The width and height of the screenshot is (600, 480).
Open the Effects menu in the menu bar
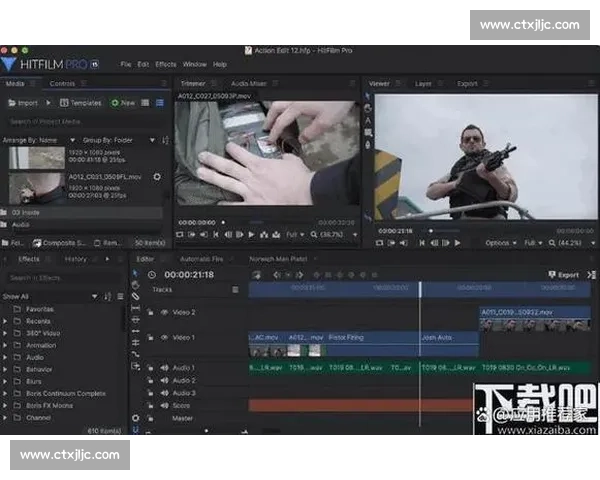click(165, 64)
